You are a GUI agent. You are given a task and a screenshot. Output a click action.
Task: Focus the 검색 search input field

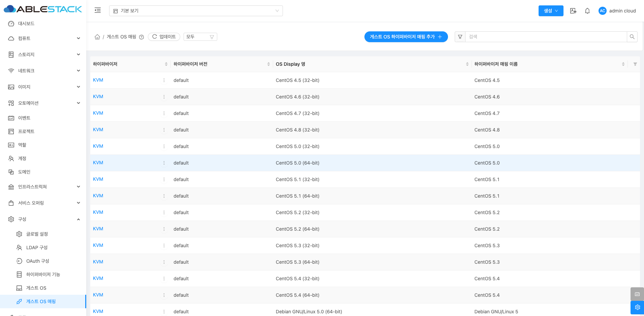pos(546,37)
